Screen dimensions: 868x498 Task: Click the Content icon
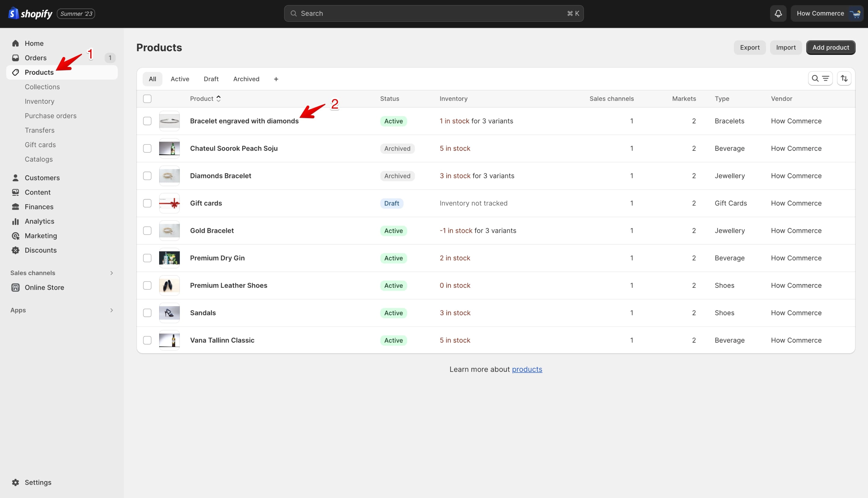click(15, 192)
